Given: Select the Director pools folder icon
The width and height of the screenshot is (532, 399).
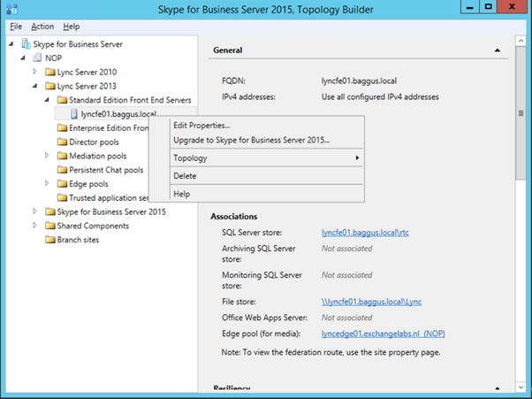Looking at the screenshot, I should 62,142.
